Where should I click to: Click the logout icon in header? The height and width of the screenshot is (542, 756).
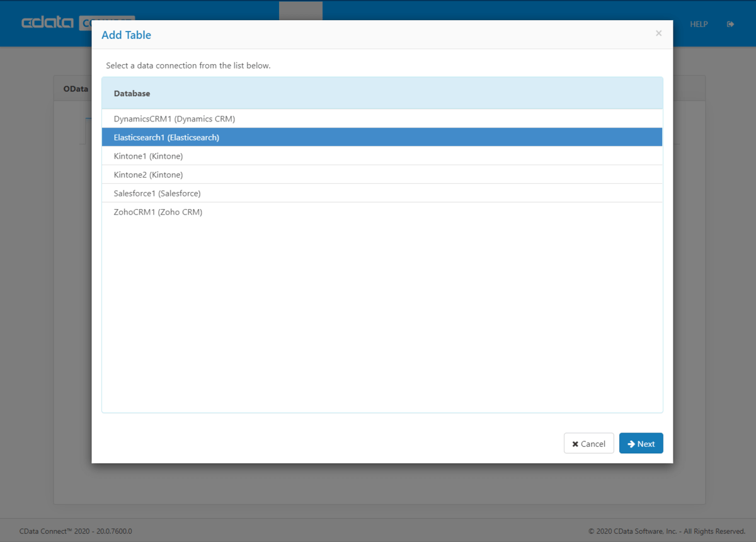[x=730, y=24]
